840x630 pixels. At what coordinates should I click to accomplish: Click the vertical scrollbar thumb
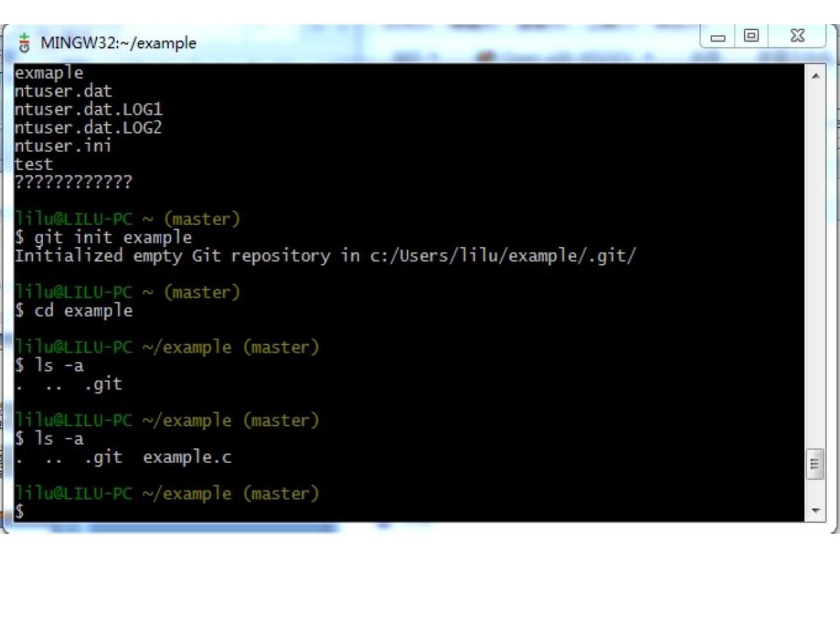pyautogui.click(x=815, y=464)
